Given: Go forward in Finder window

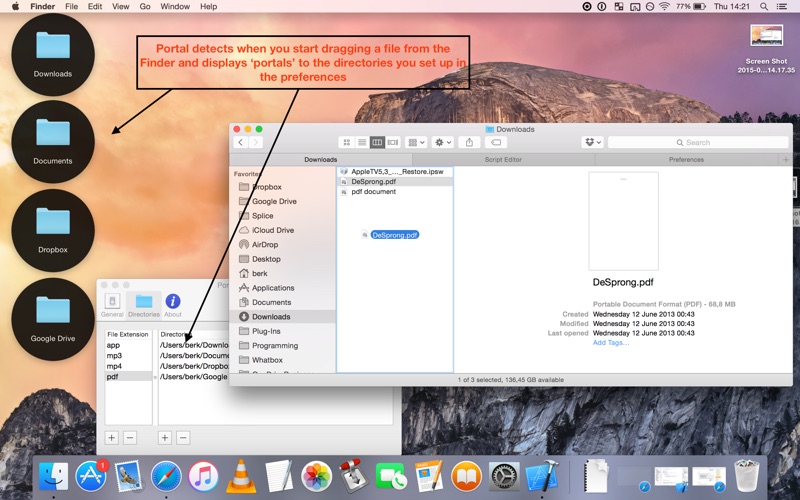Looking at the screenshot, I should 256,142.
